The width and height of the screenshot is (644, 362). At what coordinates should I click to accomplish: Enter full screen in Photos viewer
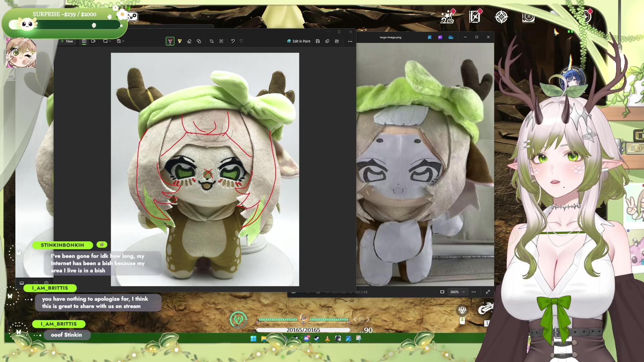point(488,292)
